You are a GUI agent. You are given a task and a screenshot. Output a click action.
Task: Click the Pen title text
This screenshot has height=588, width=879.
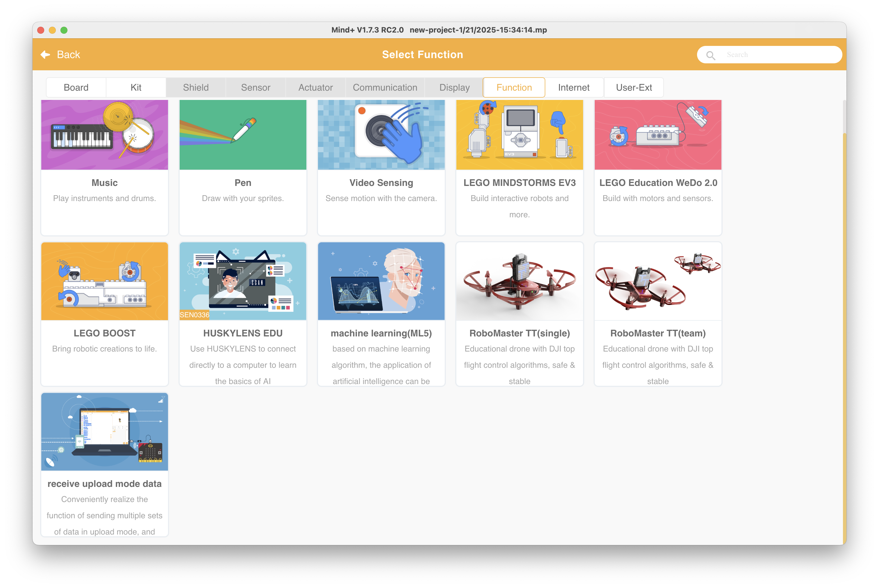pos(243,183)
